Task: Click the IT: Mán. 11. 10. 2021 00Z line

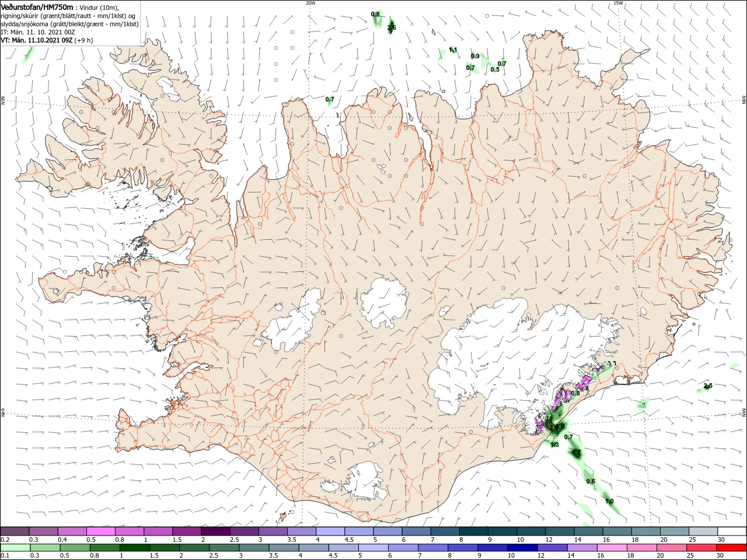Action: [x=38, y=32]
